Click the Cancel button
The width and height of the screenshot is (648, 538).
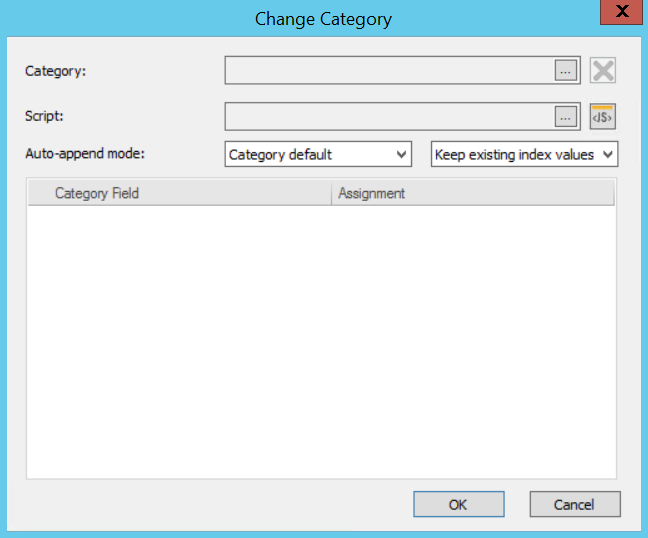[575, 504]
